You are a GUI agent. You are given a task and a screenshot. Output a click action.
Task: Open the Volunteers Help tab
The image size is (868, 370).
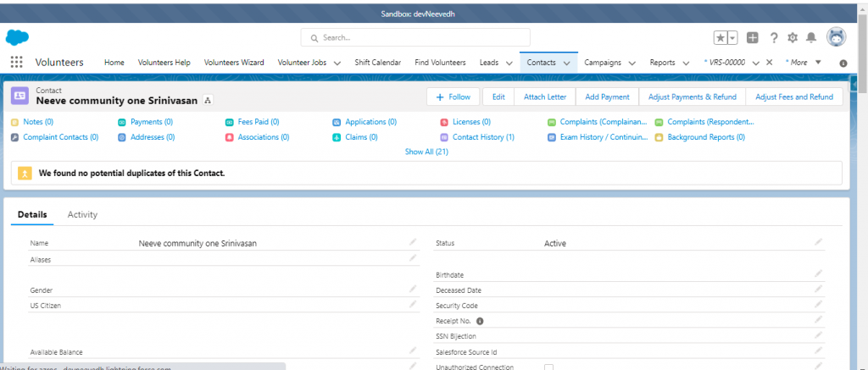(x=164, y=63)
